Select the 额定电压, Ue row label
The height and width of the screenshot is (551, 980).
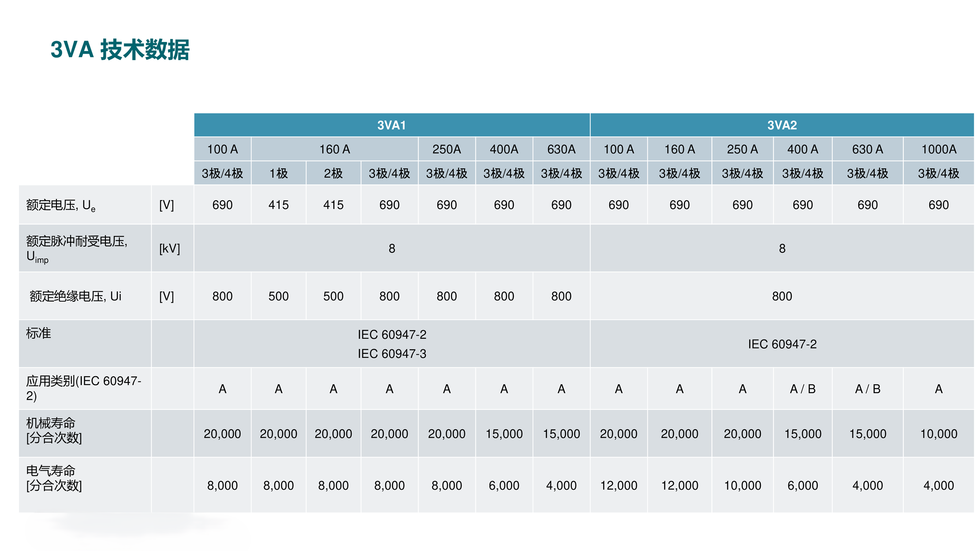pos(61,205)
